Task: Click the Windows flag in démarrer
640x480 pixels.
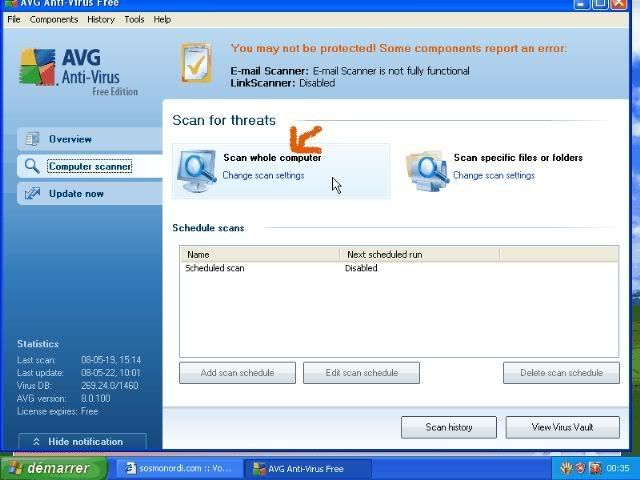Action: pyautogui.click(x=15, y=468)
